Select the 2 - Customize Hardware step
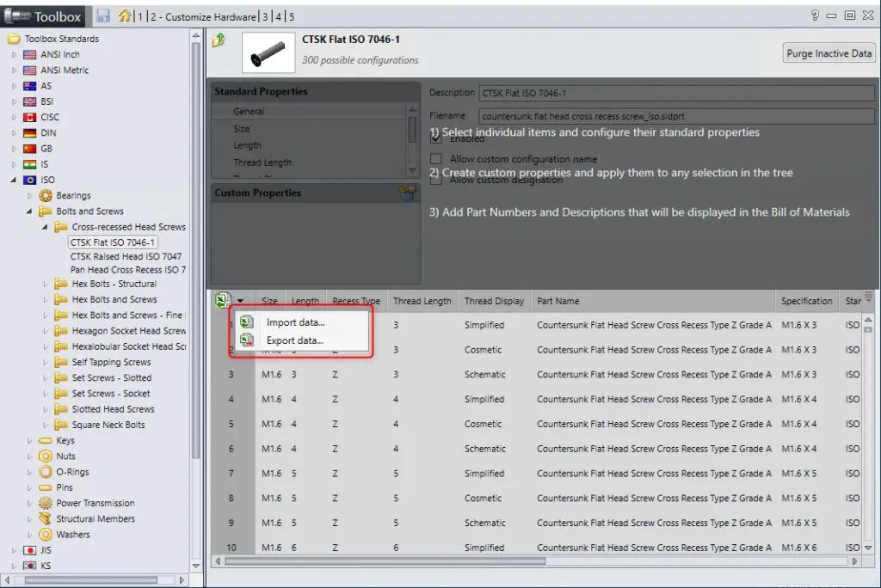This screenshot has height=588, width=881. [x=203, y=17]
